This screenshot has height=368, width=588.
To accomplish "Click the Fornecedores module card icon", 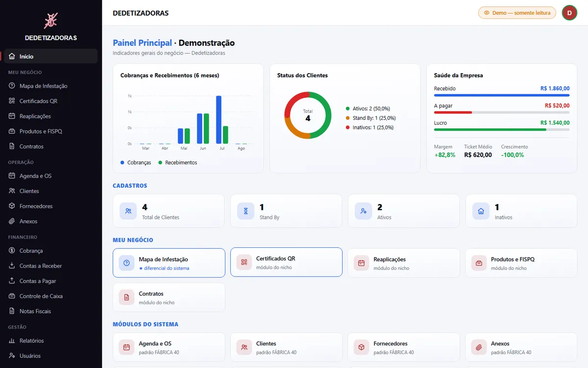I will coord(362,347).
